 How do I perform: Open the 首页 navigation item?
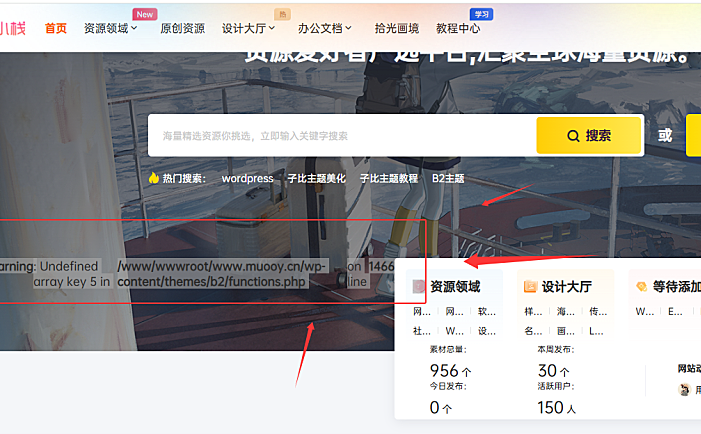(x=56, y=29)
